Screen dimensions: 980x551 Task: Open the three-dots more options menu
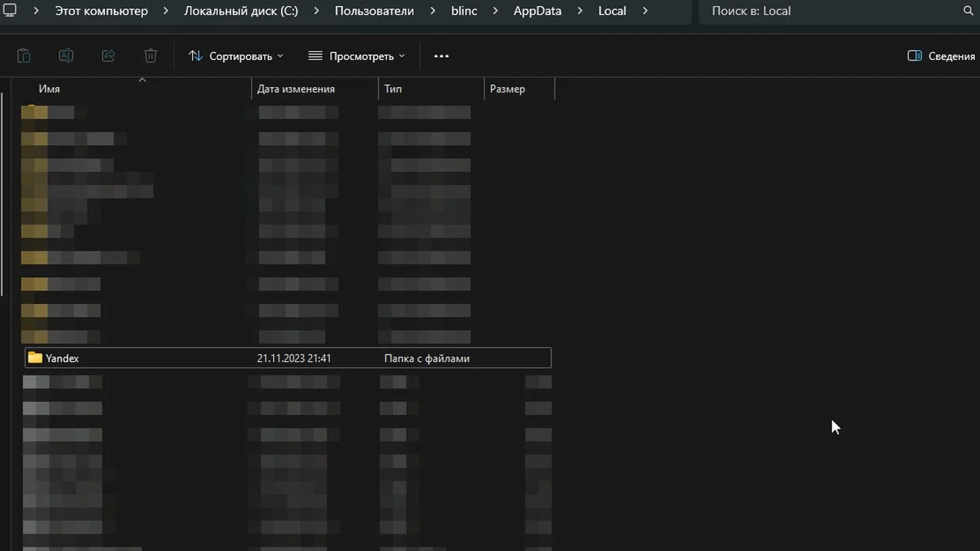pyautogui.click(x=441, y=56)
